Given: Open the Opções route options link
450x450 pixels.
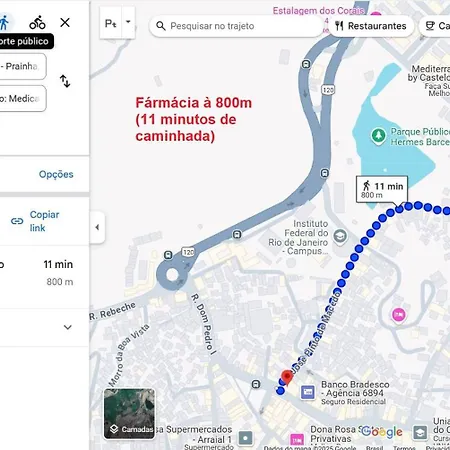Looking at the screenshot, I should 56,174.
